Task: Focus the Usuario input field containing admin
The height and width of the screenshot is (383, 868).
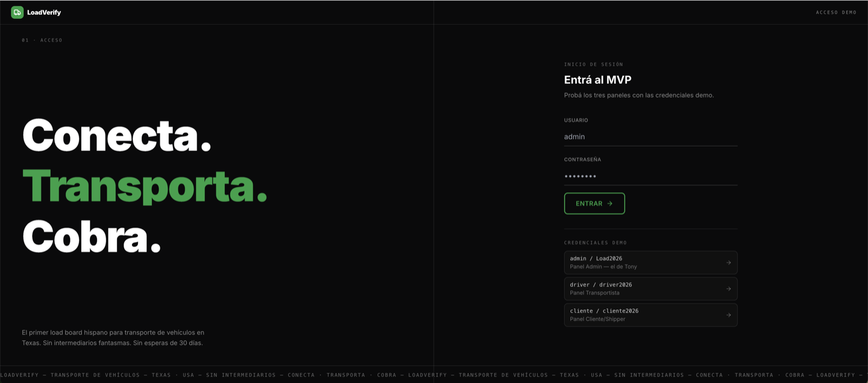Action: (650, 137)
